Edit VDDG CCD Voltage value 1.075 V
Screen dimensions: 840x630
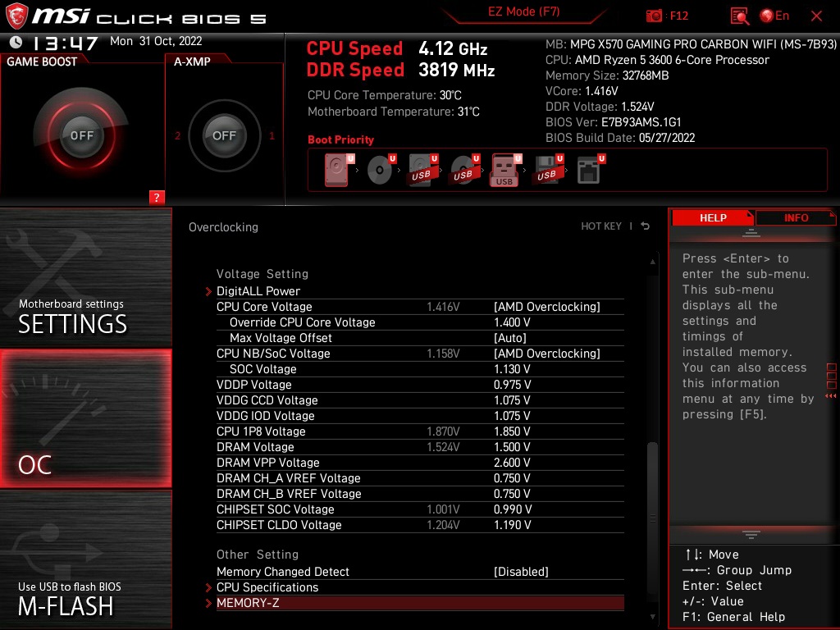[x=512, y=400]
